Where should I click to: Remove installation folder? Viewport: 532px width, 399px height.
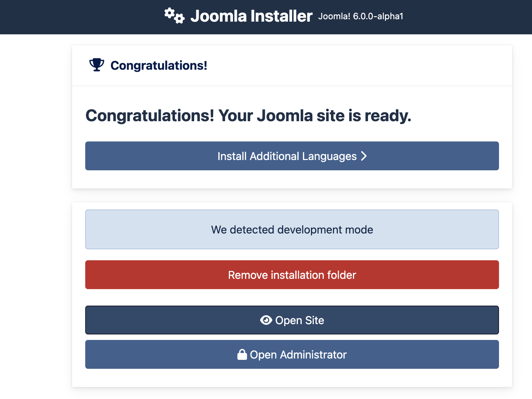[292, 275]
